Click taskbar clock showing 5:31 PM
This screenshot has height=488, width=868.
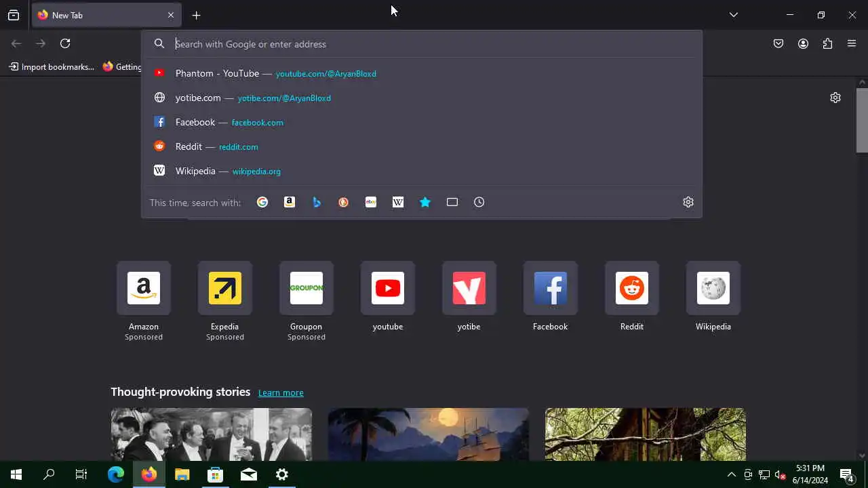[810, 474]
